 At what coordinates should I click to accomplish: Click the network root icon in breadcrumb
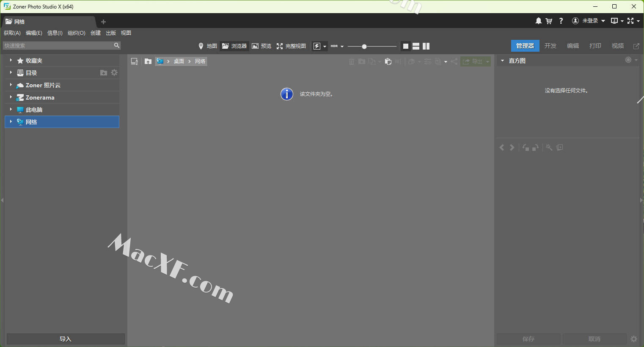click(x=160, y=61)
